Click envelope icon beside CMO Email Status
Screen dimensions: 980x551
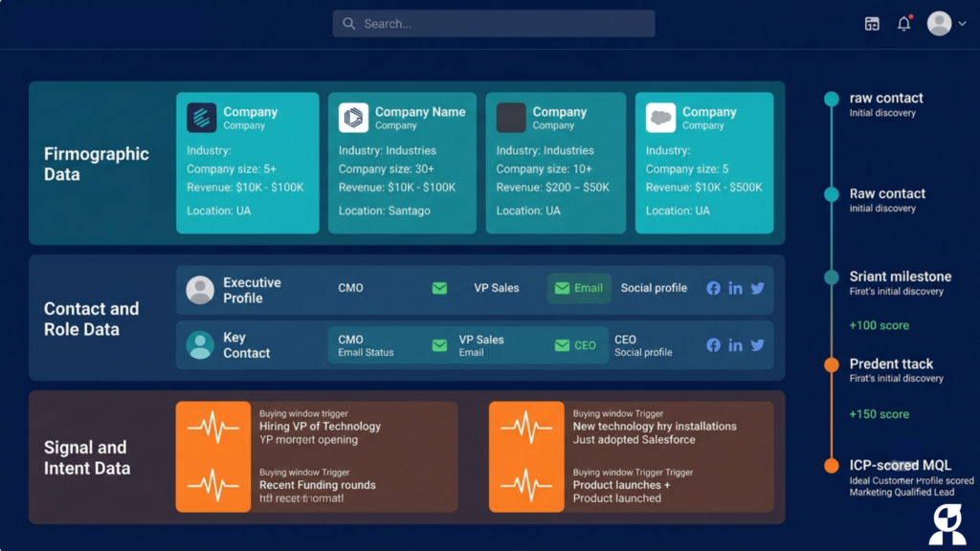pyautogui.click(x=439, y=345)
